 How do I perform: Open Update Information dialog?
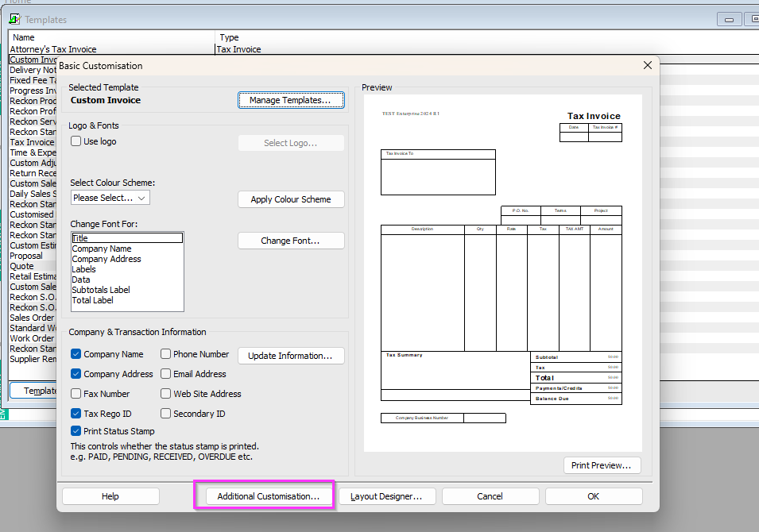tap(291, 356)
